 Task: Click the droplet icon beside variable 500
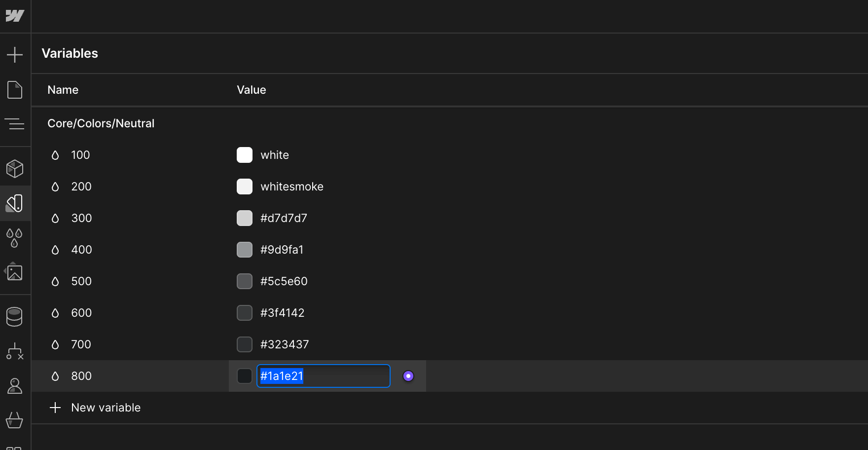(55, 281)
